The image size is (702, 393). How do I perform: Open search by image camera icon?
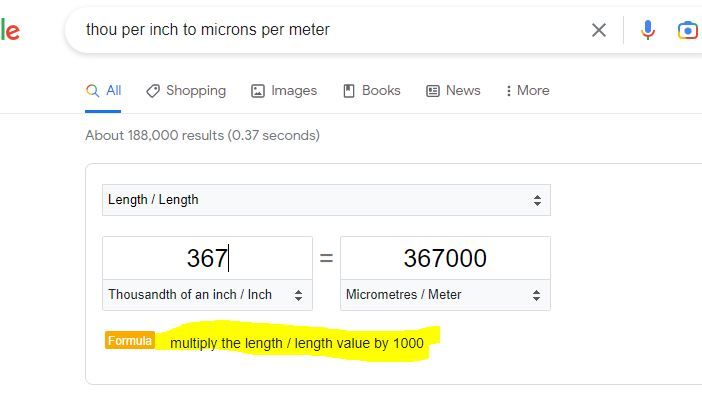[x=688, y=30]
